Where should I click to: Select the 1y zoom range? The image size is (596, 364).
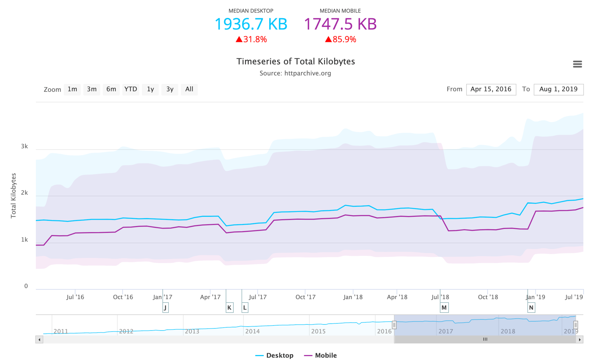[150, 89]
